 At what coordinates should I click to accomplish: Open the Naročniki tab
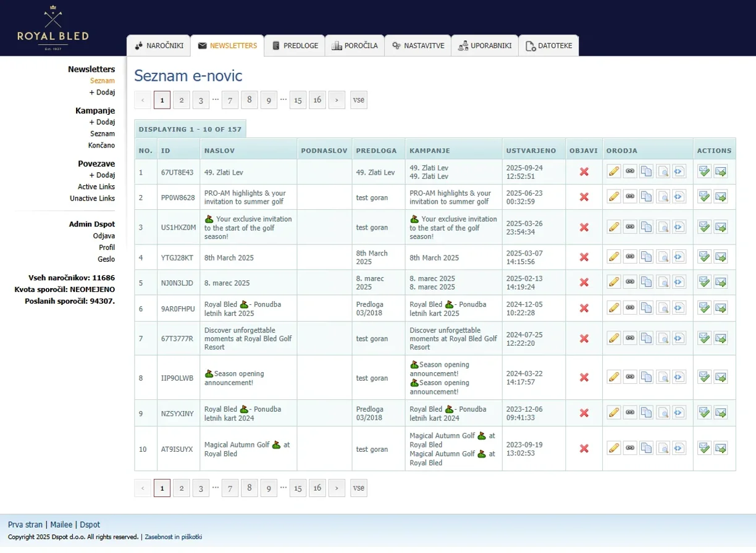(x=159, y=46)
